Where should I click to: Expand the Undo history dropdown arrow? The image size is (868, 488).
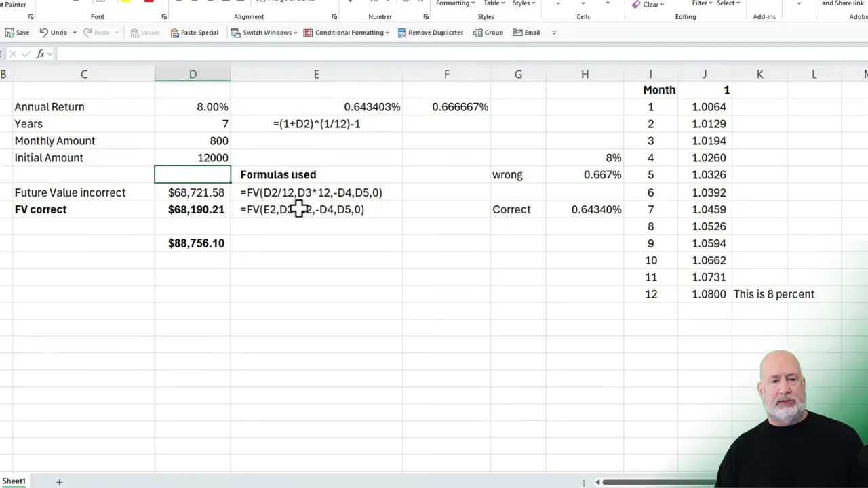pos(74,32)
